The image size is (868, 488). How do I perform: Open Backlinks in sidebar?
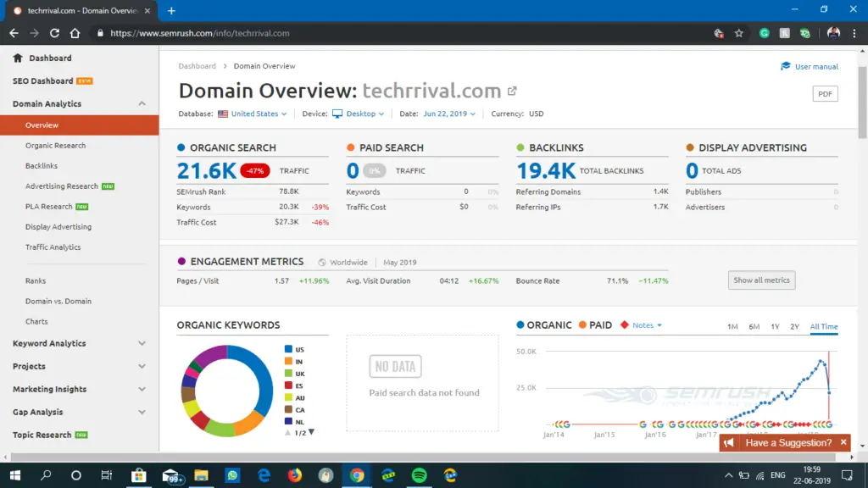click(42, 166)
